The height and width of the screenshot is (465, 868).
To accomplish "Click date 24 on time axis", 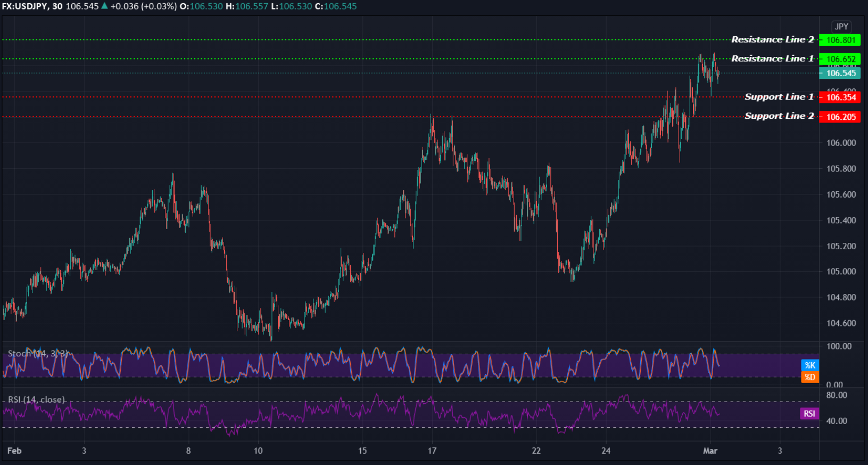I will pos(606,451).
